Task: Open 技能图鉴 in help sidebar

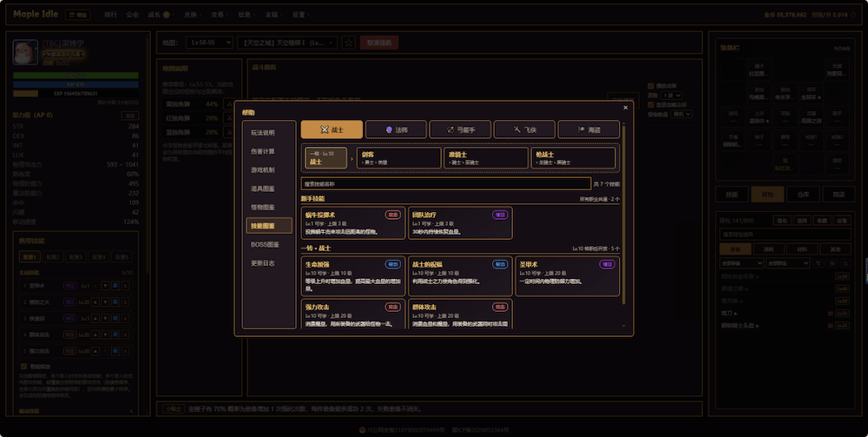Action: point(269,225)
